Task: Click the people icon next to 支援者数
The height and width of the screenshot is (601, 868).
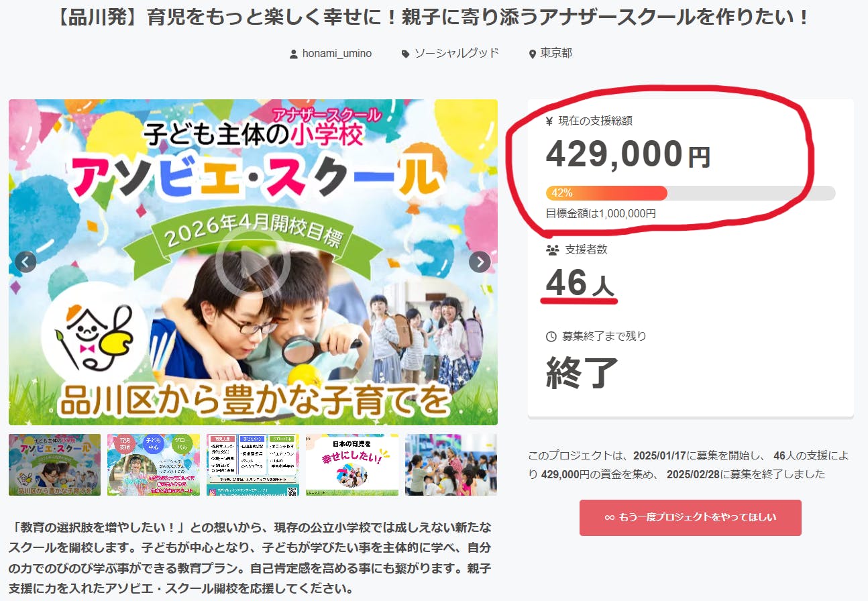Action: point(553,250)
